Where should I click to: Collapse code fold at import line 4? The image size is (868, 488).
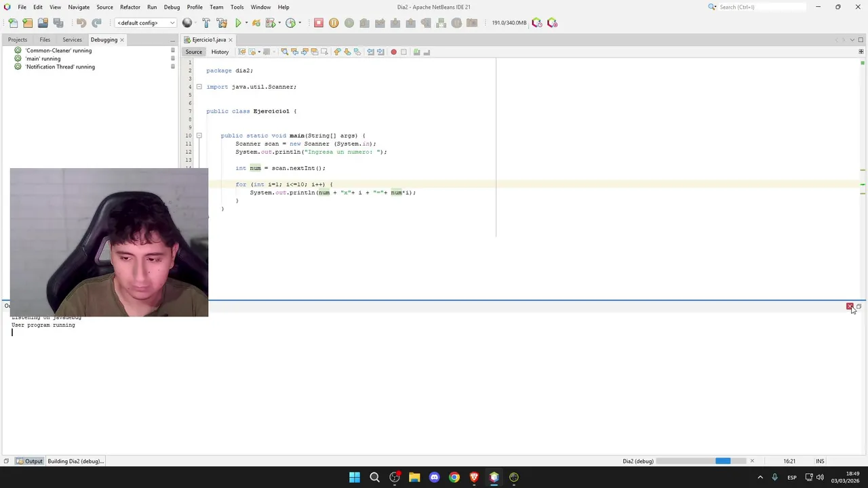[x=199, y=87]
